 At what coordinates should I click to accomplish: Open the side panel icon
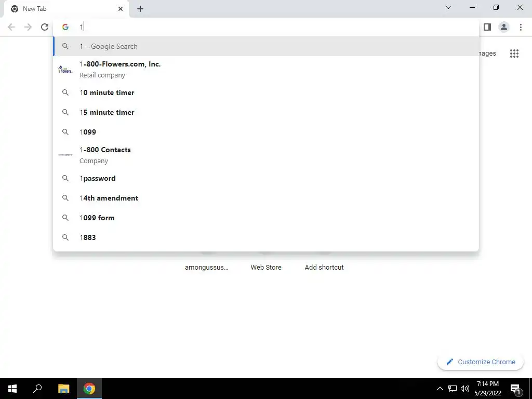coord(487,27)
